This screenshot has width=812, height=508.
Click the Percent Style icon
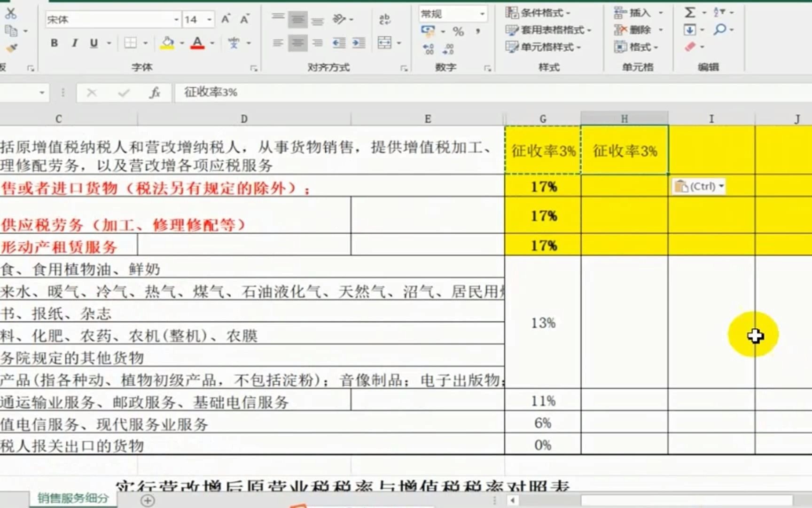pos(459,32)
